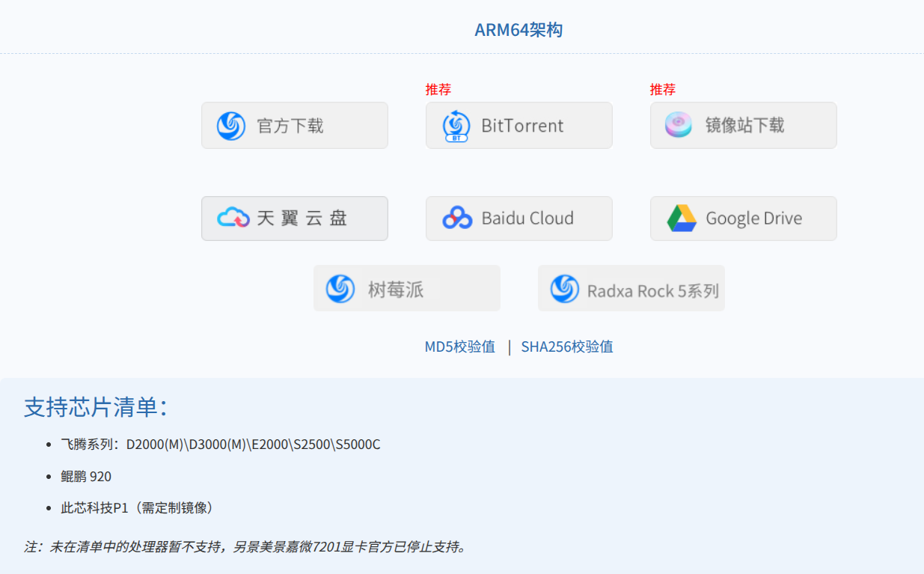Click the 鲲鹏 920 list entry
Screen dimensions: 924x574
point(86,477)
